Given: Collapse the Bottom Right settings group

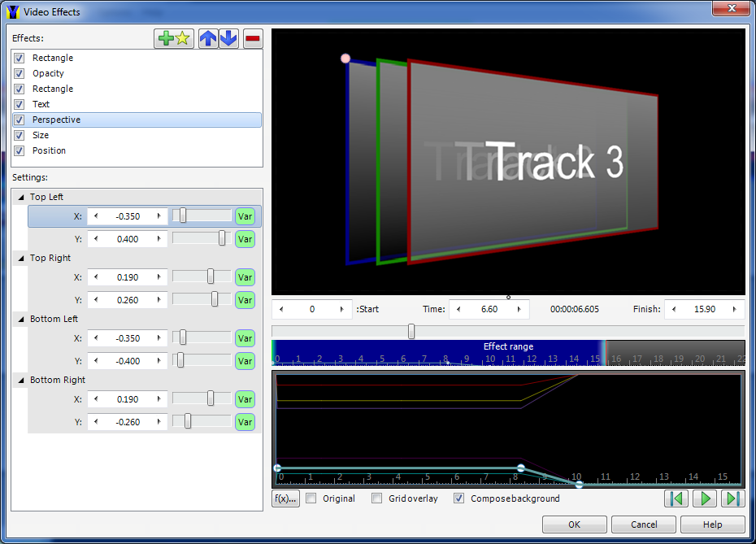Looking at the screenshot, I should tap(21, 381).
